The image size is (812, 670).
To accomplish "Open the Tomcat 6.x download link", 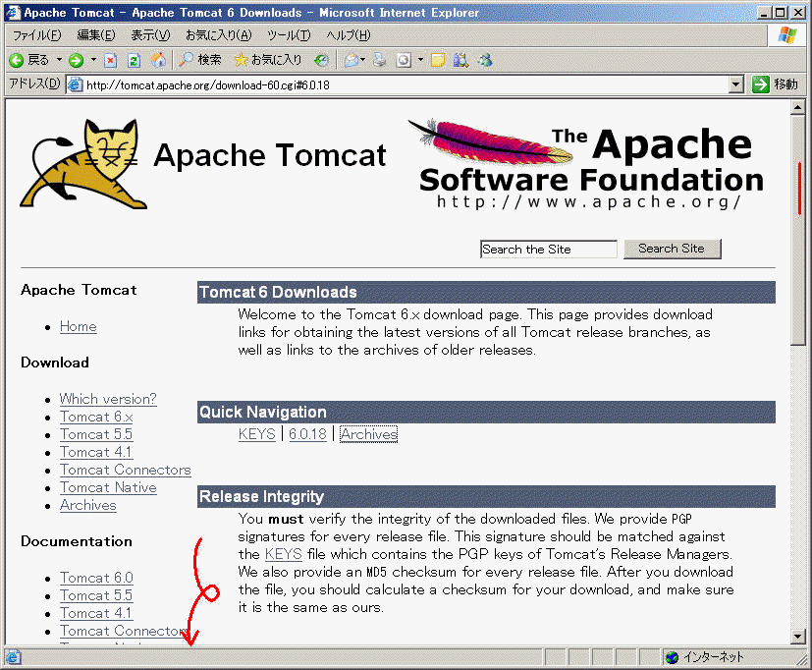I will click(x=96, y=417).
